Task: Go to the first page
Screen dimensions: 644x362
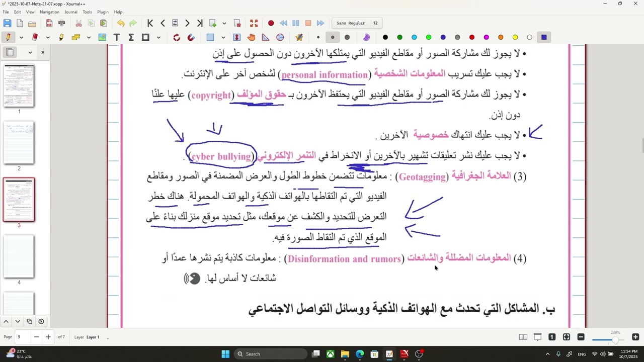Action: tap(150, 23)
